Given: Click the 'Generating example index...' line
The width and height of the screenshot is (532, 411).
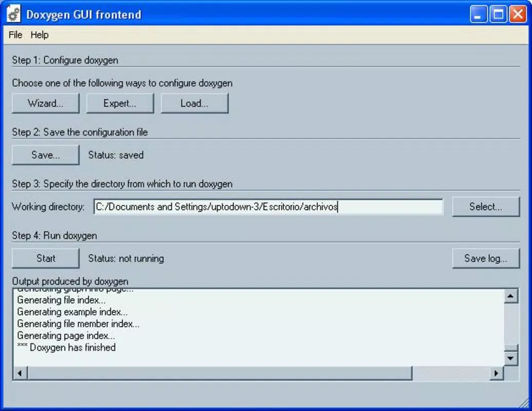Looking at the screenshot, I should coord(72,312).
